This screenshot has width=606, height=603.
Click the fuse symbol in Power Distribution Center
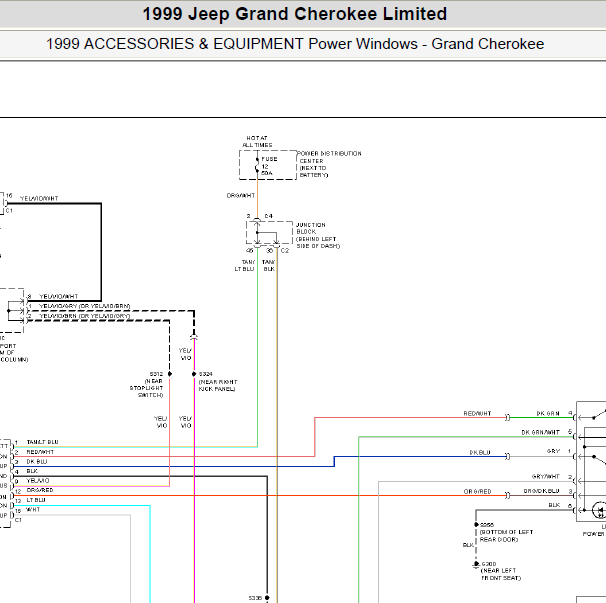pos(257,165)
